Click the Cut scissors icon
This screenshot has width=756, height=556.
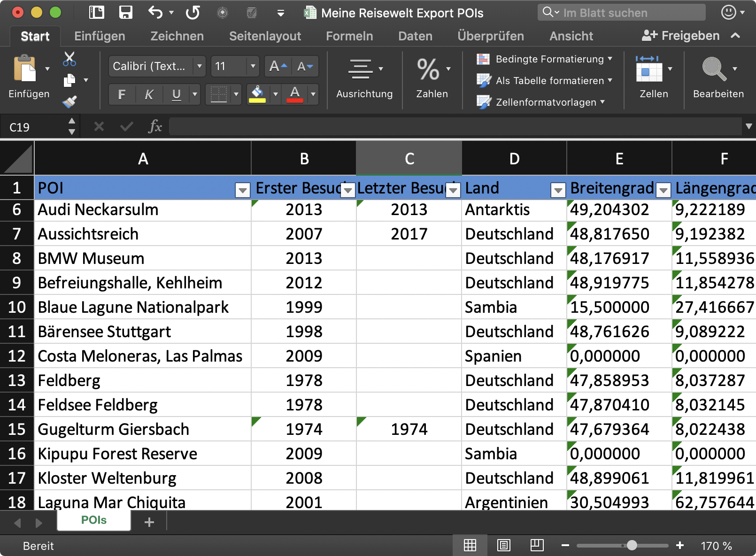(69, 59)
